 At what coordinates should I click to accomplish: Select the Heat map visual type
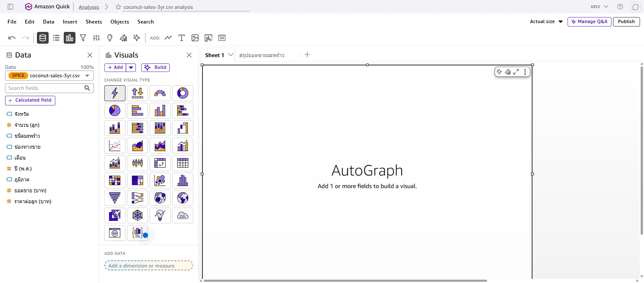(115, 181)
